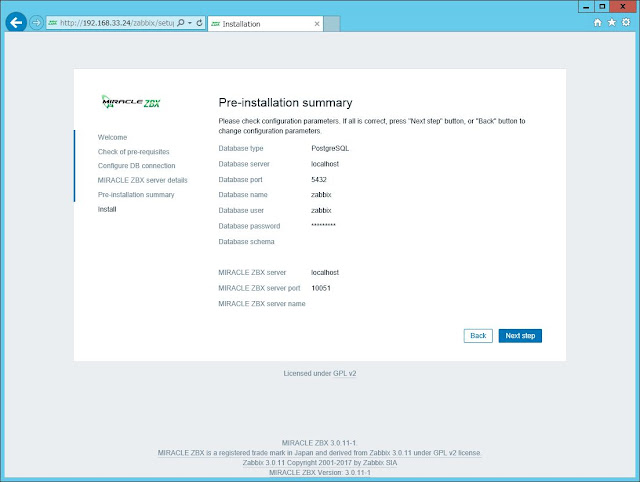
Task: Minimize the browser window
Action: (x=586, y=7)
